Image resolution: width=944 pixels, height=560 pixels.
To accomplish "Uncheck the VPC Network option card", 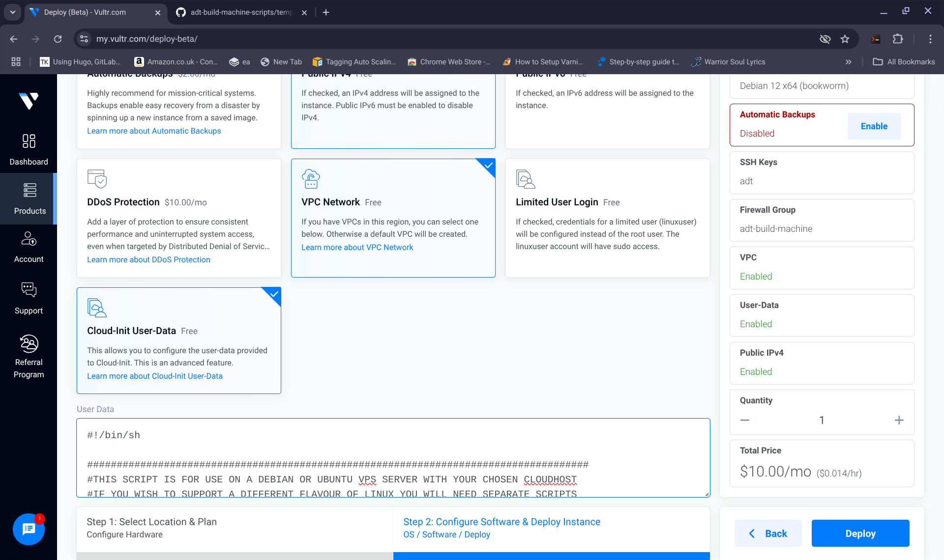I will [393, 218].
